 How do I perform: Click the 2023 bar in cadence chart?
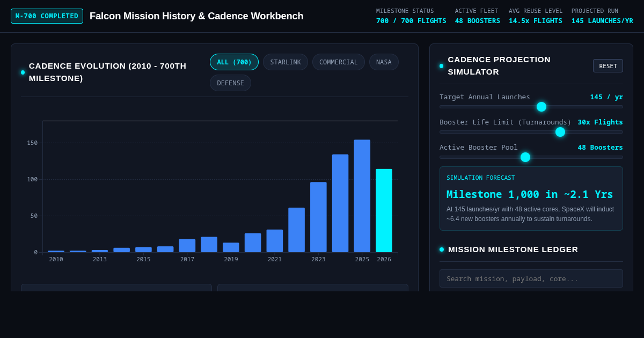tap(318, 217)
